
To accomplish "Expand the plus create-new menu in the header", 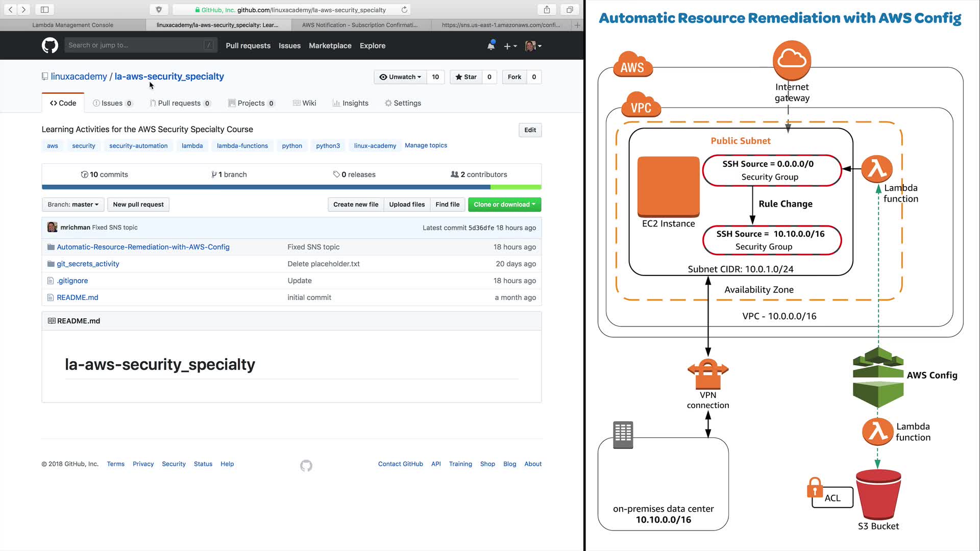I will tap(510, 46).
